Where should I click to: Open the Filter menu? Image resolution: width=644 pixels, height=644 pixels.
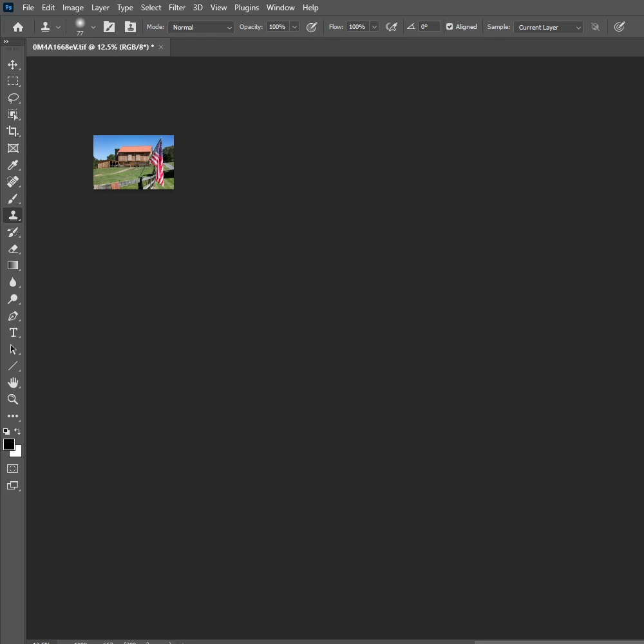[x=177, y=7]
